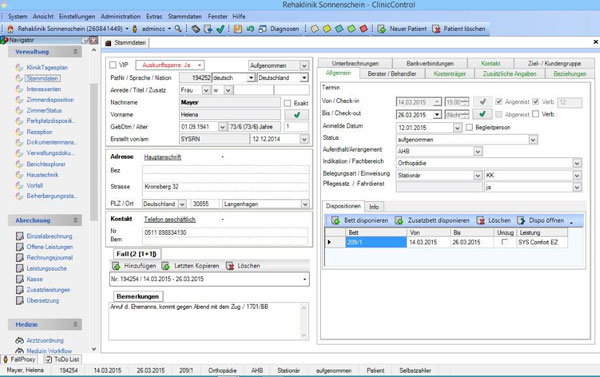
Task: Click the Rechnungsjournal icon
Action: tap(20, 258)
